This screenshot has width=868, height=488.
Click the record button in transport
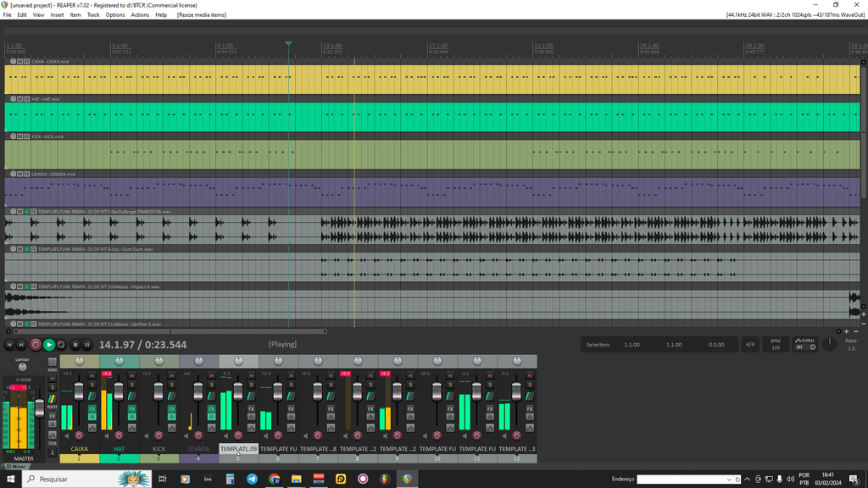(x=36, y=345)
